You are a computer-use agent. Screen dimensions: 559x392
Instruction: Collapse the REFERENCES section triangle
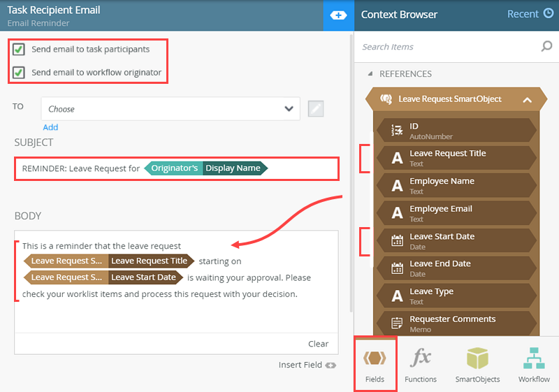[x=370, y=74]
